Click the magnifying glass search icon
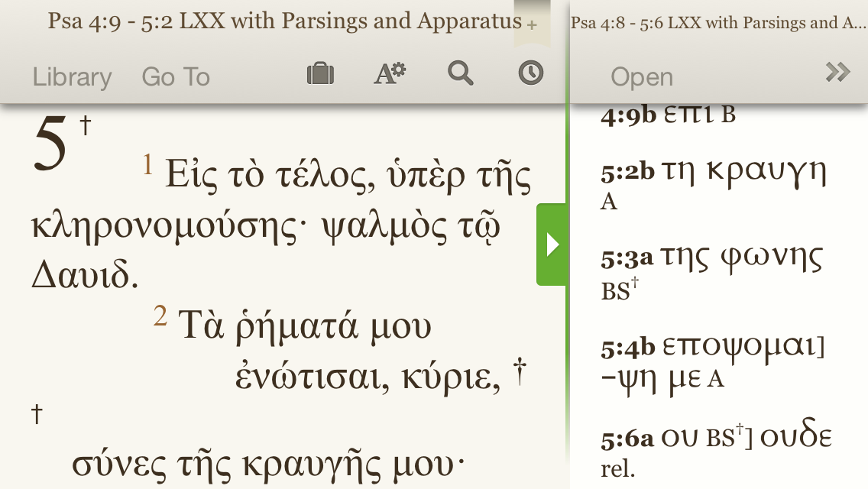 click(460, 74)
